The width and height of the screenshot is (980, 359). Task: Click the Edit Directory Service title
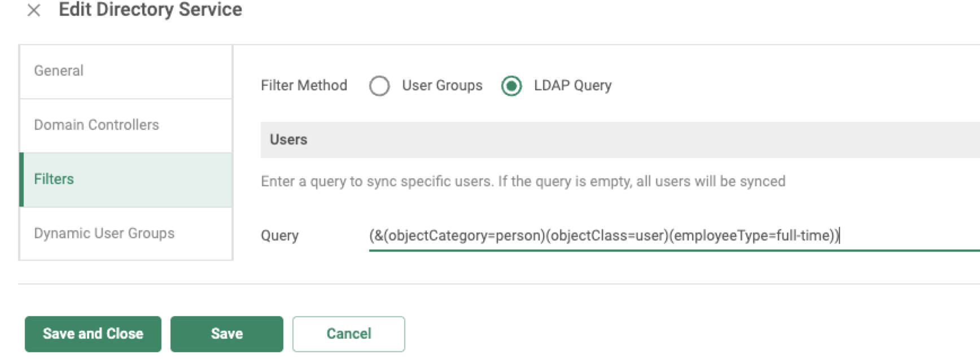pyautogui.click(x=150, y=10)
